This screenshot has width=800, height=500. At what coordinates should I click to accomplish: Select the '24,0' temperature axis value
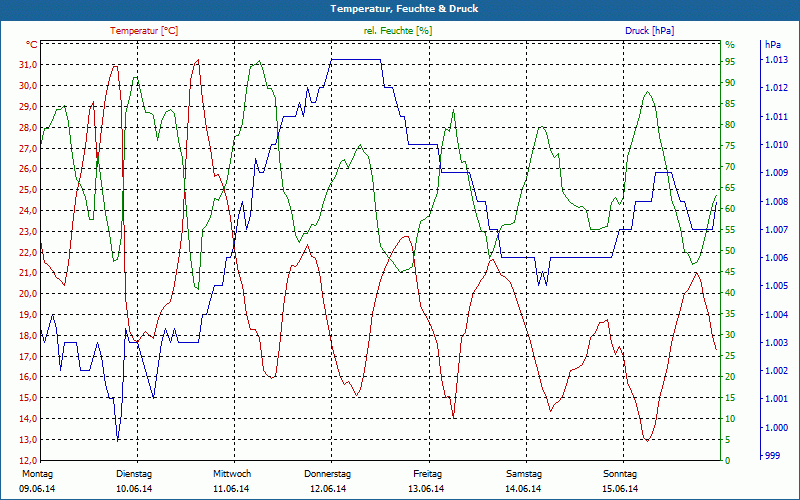[28, 211]
